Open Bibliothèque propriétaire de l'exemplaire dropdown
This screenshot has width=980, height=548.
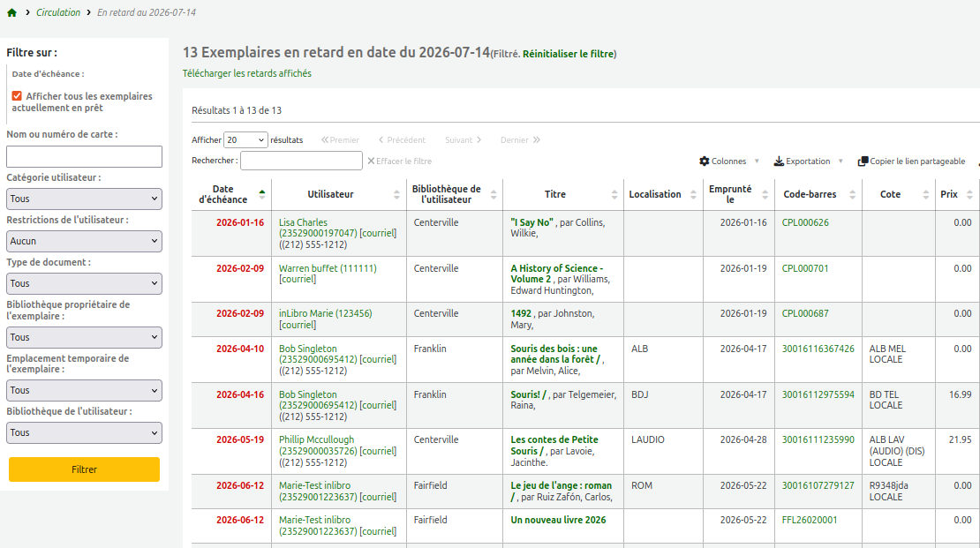coord(85,337)
